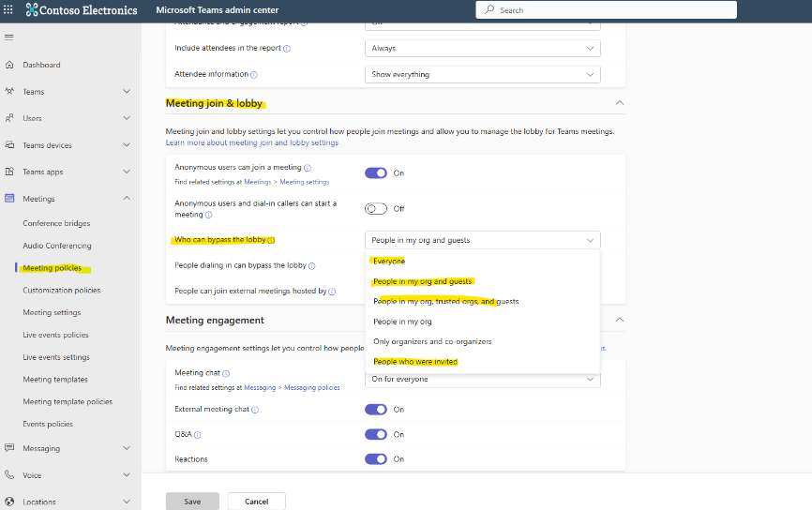
Task: Open Meeting chat On for everyone dropdown
Action: tap(483, 380)
